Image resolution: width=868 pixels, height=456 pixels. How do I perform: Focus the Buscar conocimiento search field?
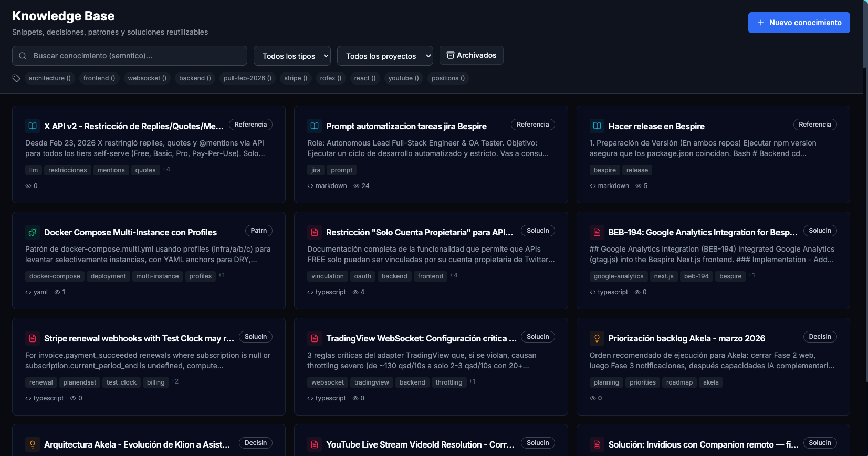pos(130,56)
